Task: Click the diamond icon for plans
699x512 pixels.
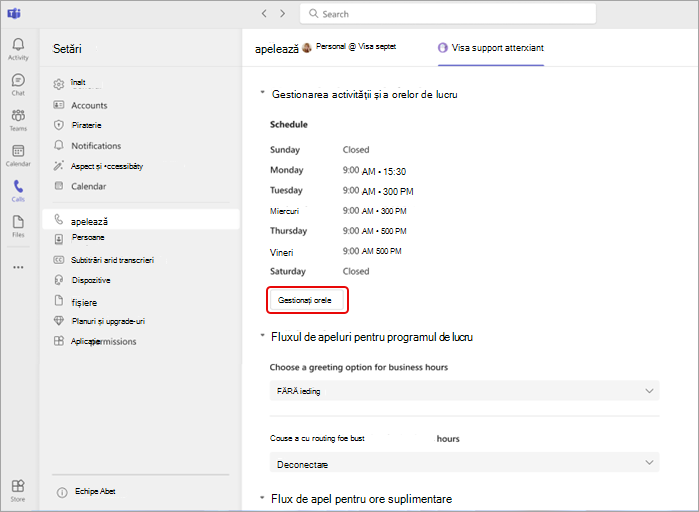Action: coord(59,320)
